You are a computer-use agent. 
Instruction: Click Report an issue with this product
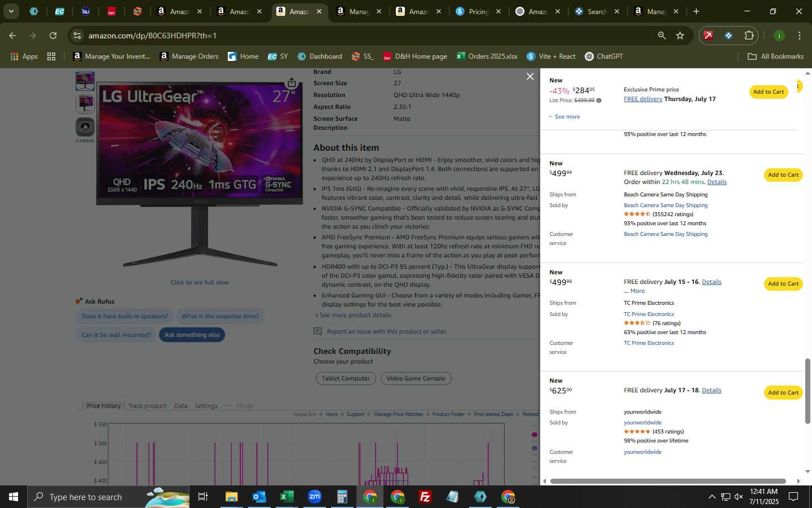pyautogui.click(x=386, y=332)
